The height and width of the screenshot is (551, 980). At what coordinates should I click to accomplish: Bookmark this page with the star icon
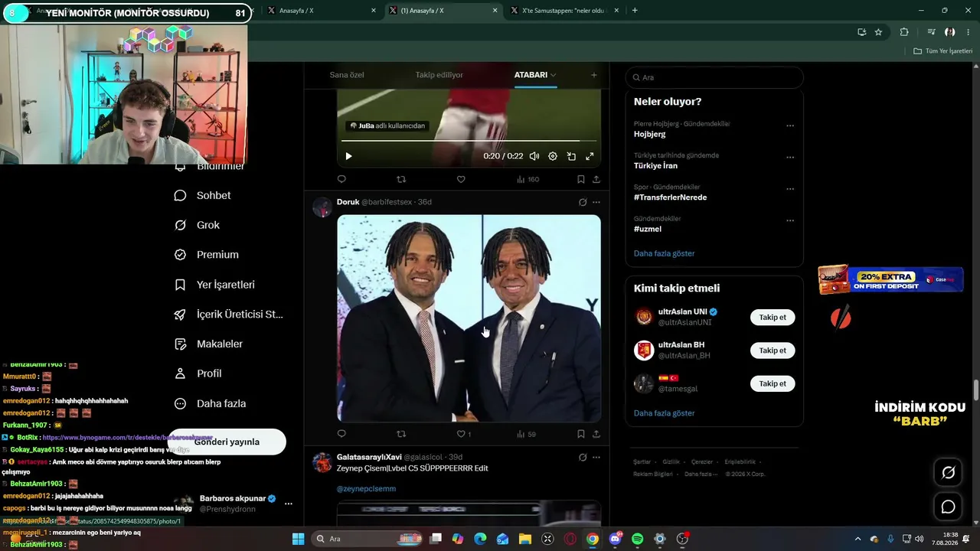[x=878, y=32]
